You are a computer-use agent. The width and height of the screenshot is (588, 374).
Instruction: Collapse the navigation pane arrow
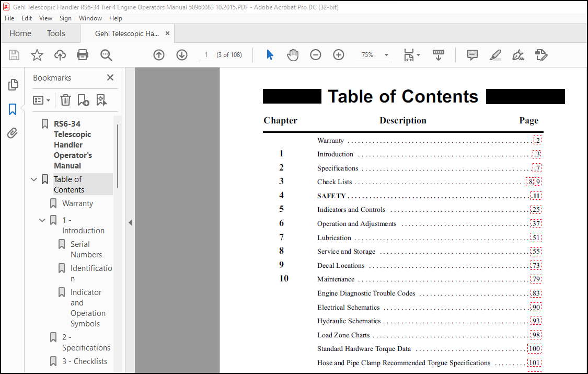[x=130, y=222]
